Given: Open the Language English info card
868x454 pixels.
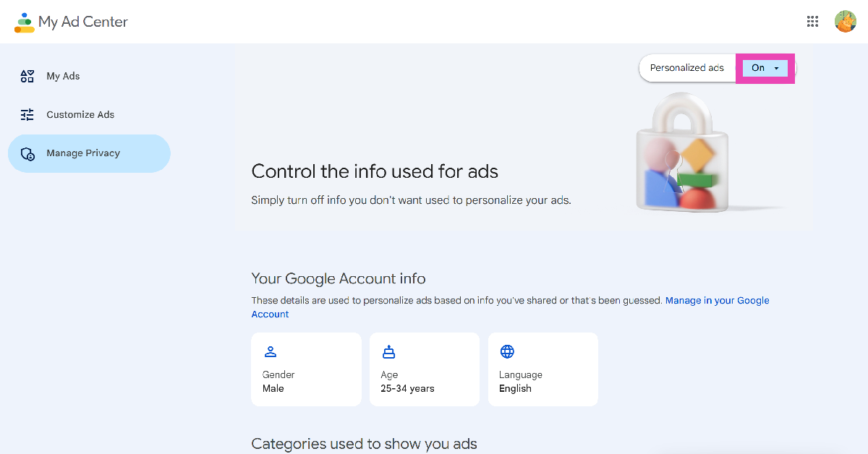Looking at the screenshot, I should 542,369.
